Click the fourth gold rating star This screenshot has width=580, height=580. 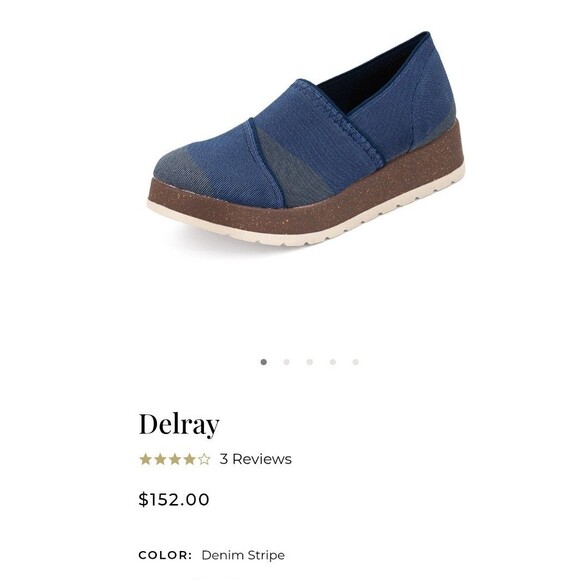coord(189,459)
